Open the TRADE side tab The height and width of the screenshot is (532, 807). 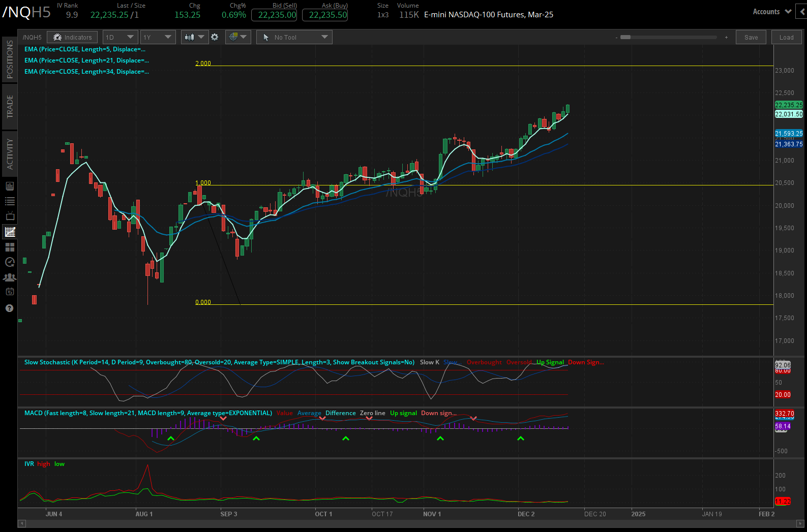pyautogui.click(x=10, y=107)
